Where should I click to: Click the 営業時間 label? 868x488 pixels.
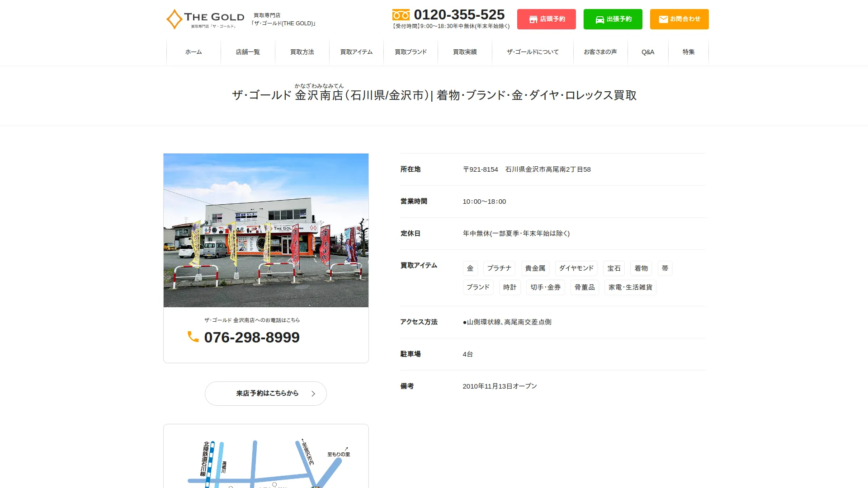point(414,202)
